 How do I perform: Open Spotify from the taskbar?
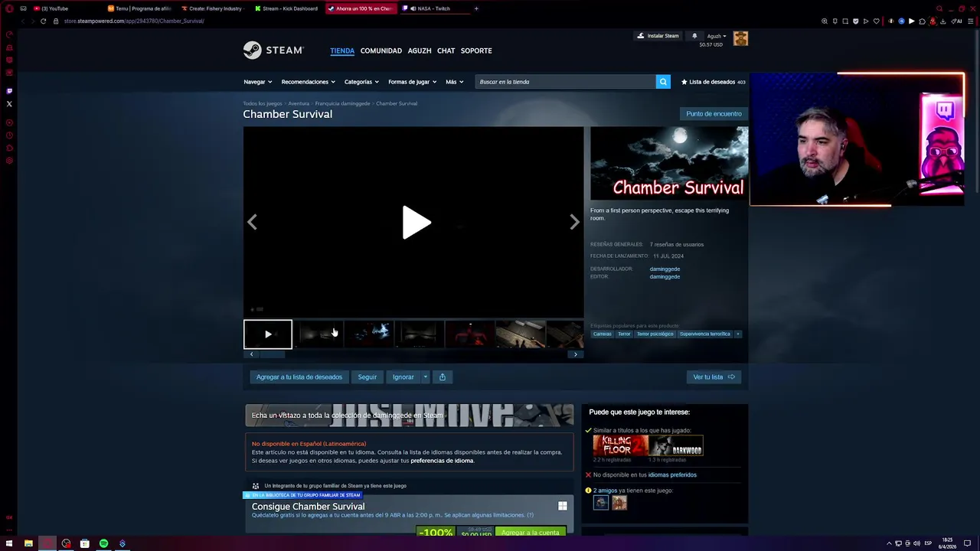(x=103, y=543)
